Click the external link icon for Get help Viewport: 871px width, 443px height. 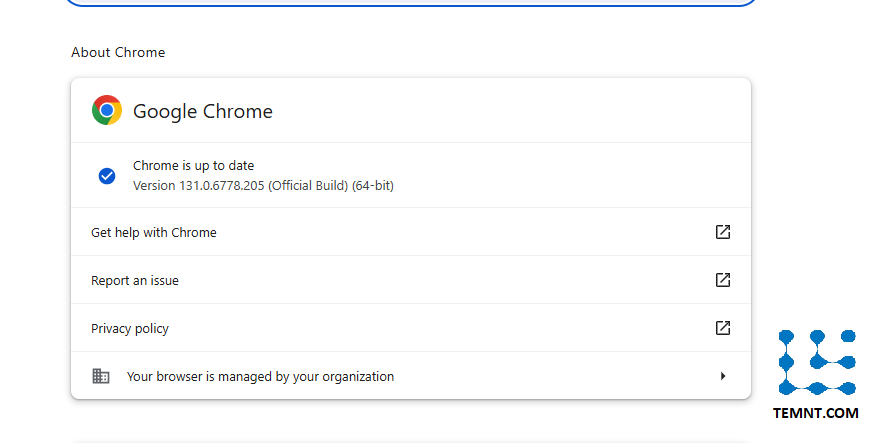(x=723, y=232)
